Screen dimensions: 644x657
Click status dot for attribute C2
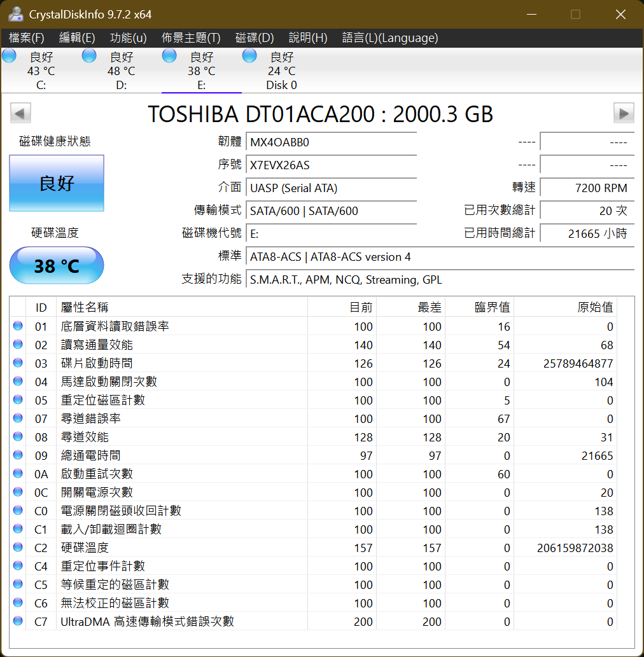pos(18,547)
